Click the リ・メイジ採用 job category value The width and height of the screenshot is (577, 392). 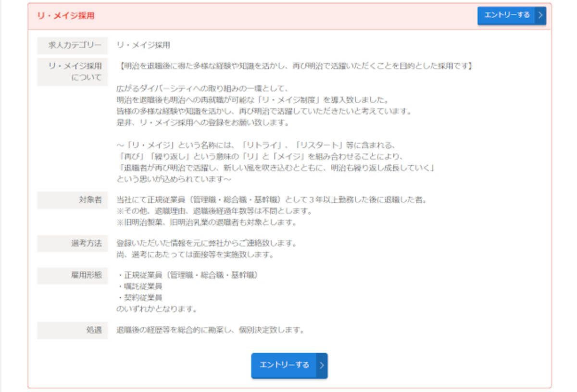[143, 45]
